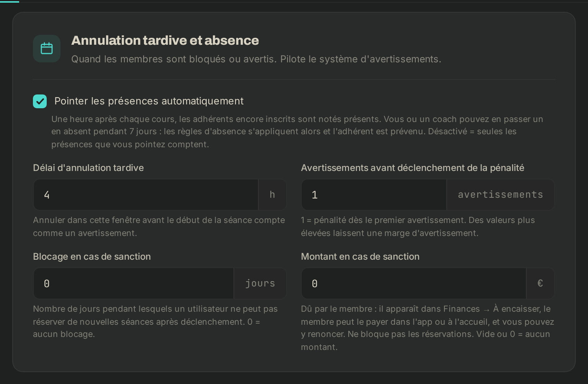Click the "Avertissements avant déclenchement de la pénalité" label
This screenshot has height=384, width=588.
point(413,168)
